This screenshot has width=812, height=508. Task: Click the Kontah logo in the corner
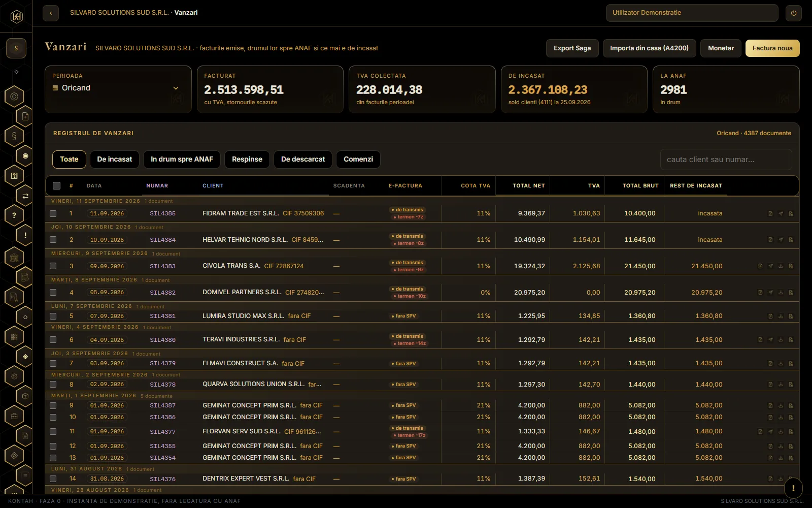click(16, 17)
